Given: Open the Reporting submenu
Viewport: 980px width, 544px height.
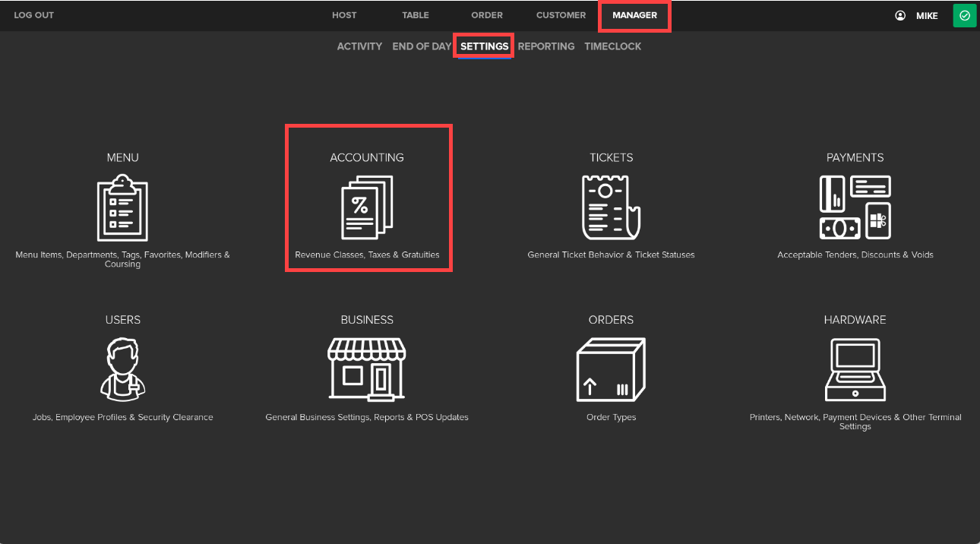Looking at the screenshot, I should click(x=545, y=46).
